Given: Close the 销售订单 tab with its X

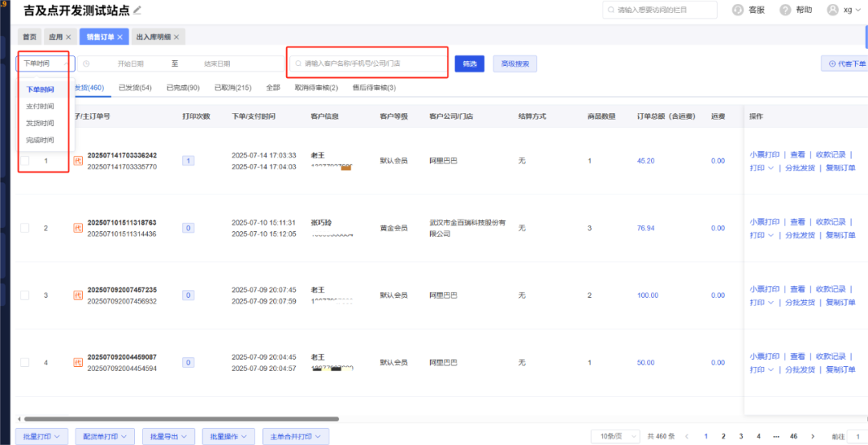Looking at the screenshot, I should (x=120, y=37).
